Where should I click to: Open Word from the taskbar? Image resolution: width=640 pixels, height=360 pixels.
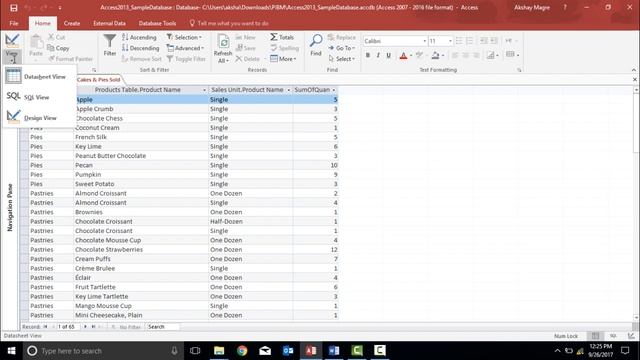334,350
